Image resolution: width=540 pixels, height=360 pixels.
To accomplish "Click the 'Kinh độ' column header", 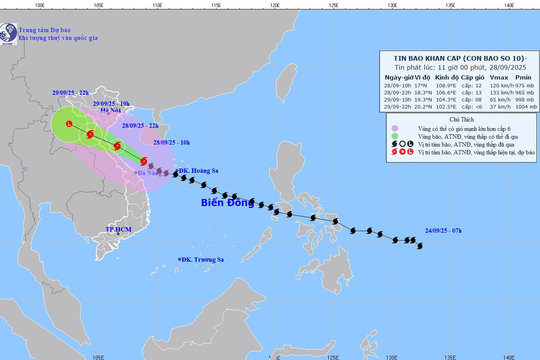I will 447,78.
